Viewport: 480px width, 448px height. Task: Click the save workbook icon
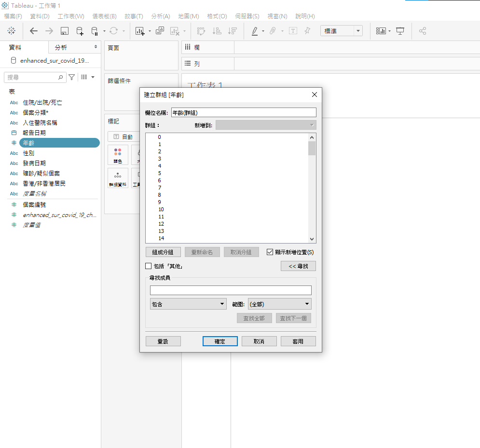click(x=64, y=31)
